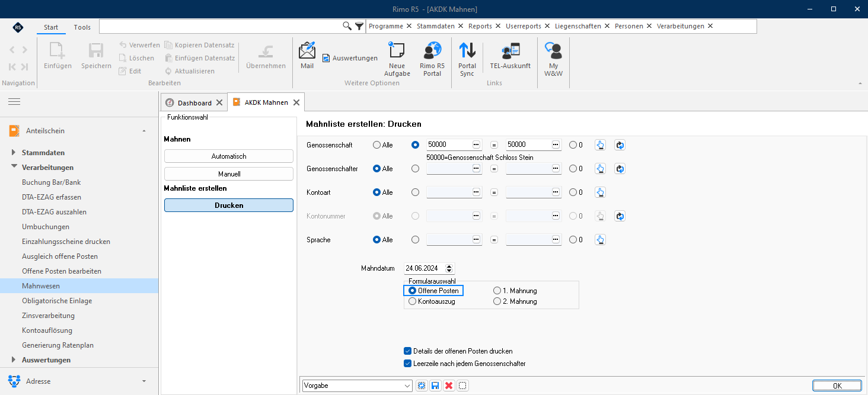868x395 pixels.
Task: Open the Mail tool in the ribbon
Action: [307, 56]
